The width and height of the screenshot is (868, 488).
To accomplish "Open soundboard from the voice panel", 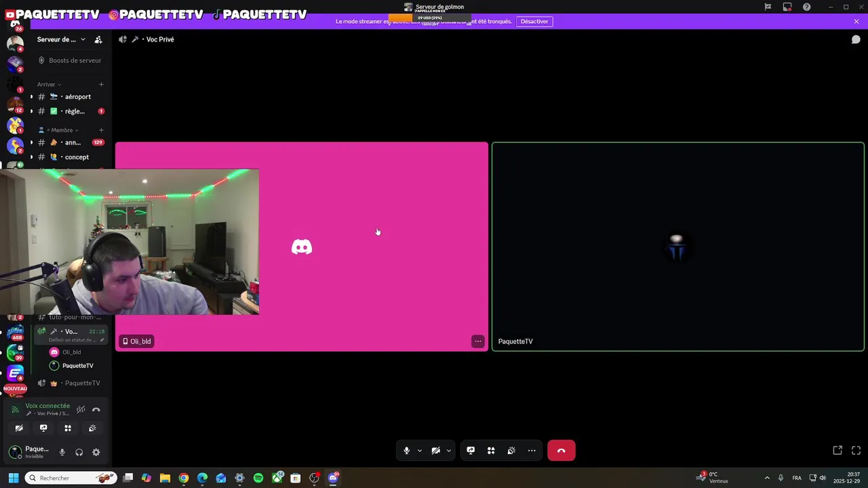I will [x=92, y=428].
